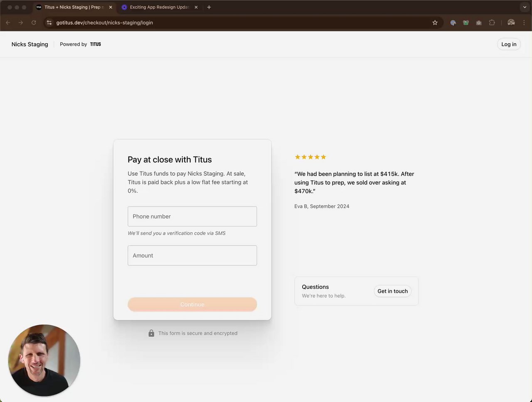Click 'We'll send you a verification code' text
This screenshot has width=532, height=402.
pyautogui.click(x=177, y=233)
